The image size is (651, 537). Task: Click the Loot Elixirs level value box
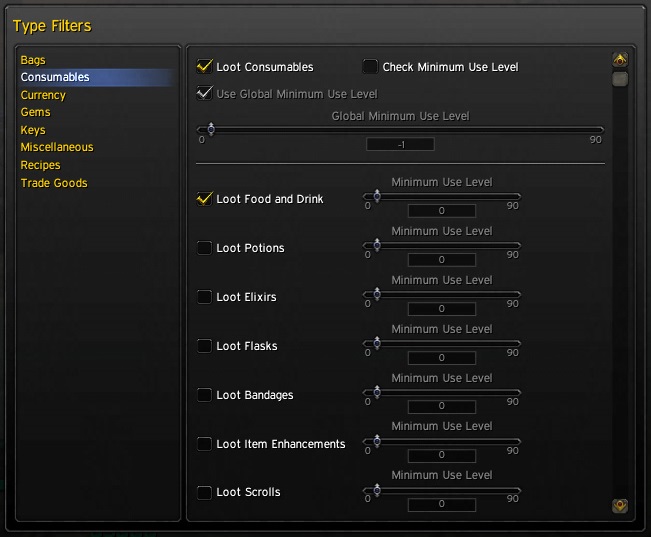[x=442, y=309]
